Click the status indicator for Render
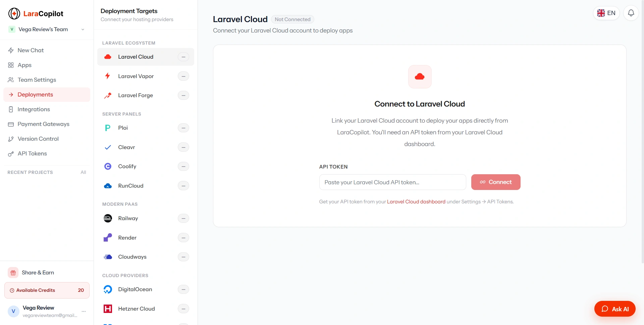 (183, 238)
